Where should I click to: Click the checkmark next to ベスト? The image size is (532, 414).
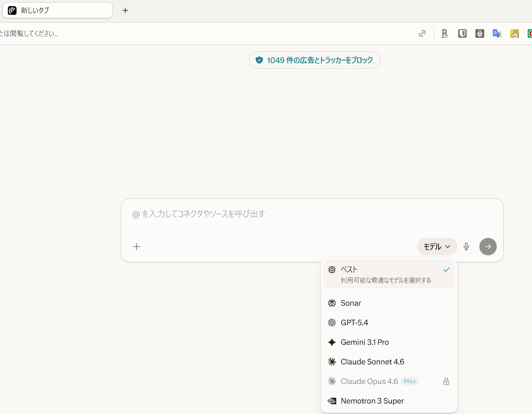[x=446, y=269]
